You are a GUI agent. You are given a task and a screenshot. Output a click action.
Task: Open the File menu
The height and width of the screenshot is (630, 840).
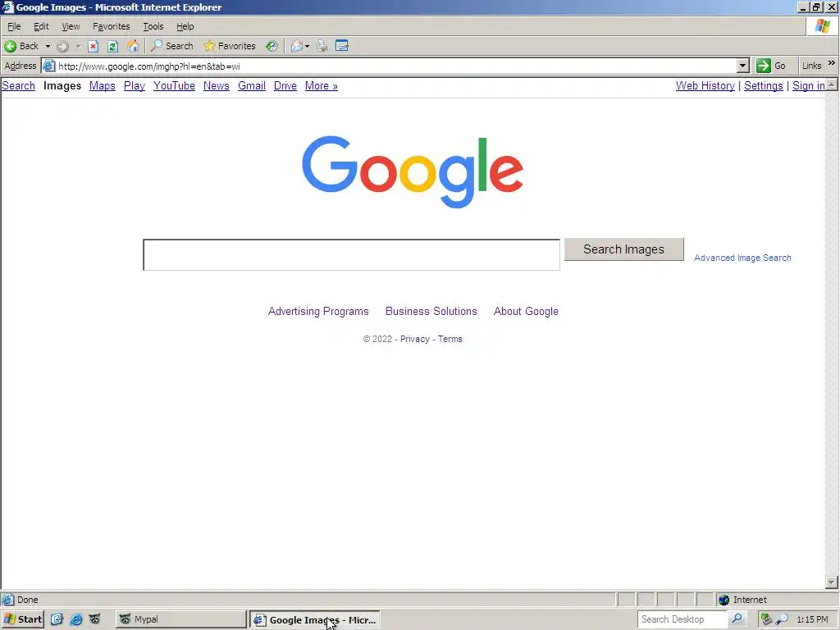pyautogui.click(x=14, y=26)
